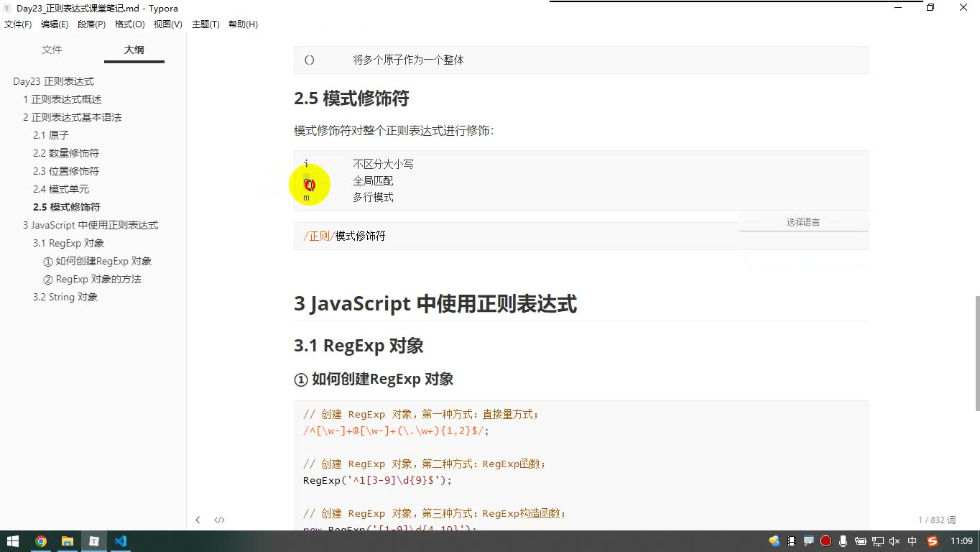This screenshot has width=980, height=552.
Task: Click the line 全局匹配 in code block
Action: [x=373, y=181]
